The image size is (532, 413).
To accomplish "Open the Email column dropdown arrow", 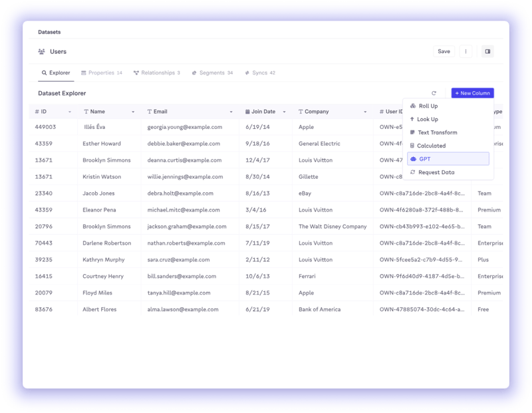I will pyautogui.click(x=231, y=112).
